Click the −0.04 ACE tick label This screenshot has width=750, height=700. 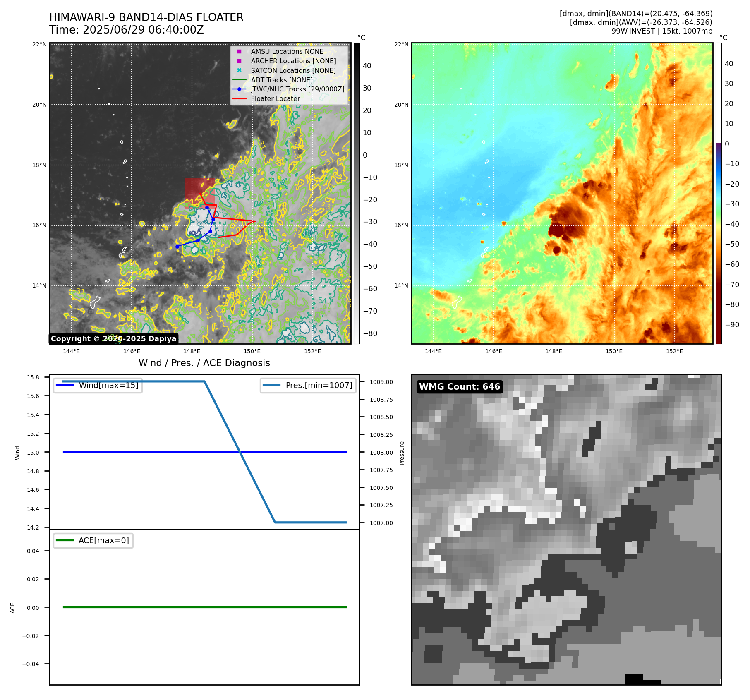pos(31,664)
